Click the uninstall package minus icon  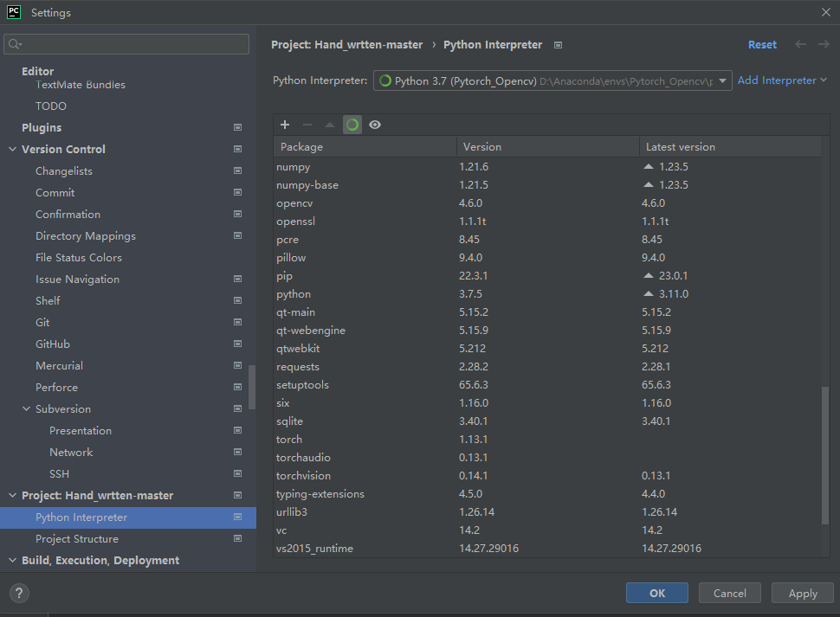click(x=307, y=125)
